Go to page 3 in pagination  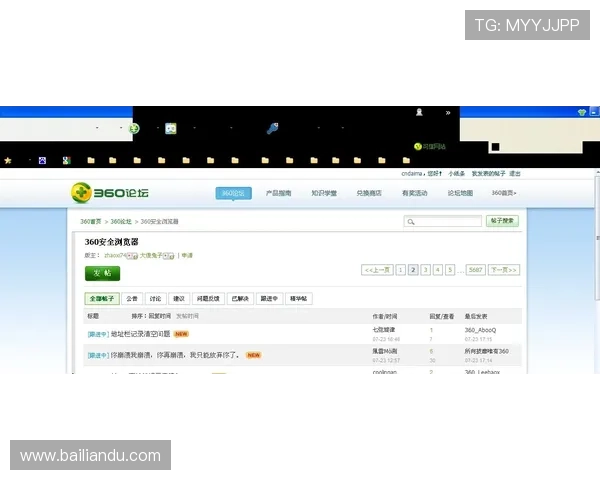pos(426,270)
